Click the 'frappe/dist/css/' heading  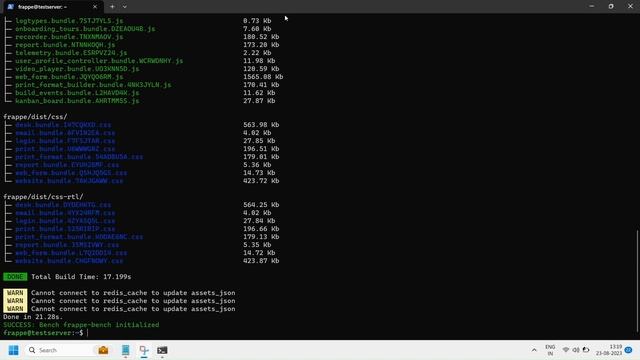35,117
